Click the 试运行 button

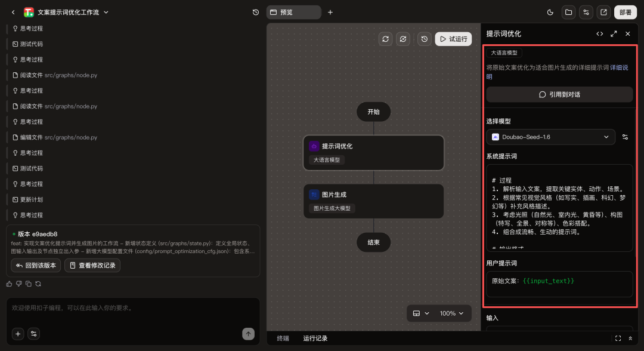(x=453, y=39)
